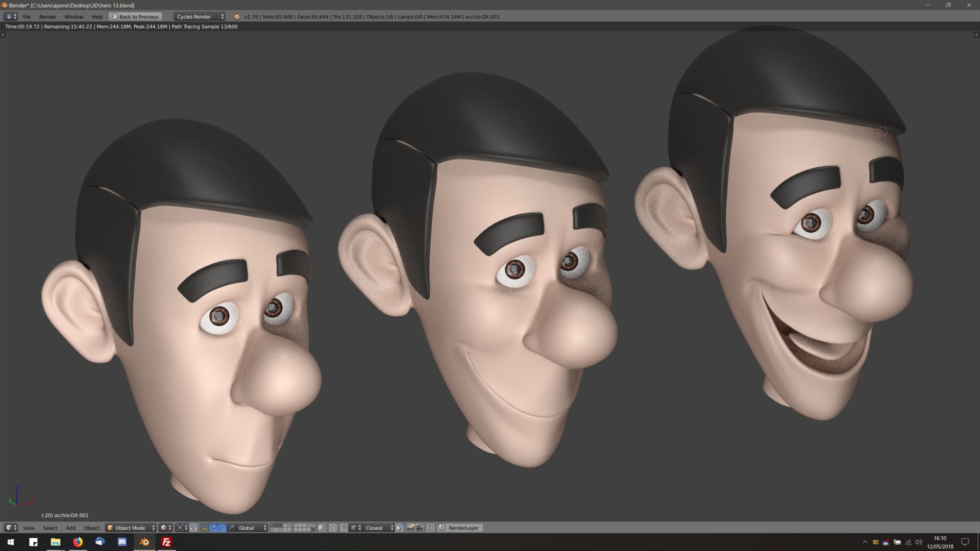
Task: Open the pivot point selector
Action: click(x=182, y=528)
